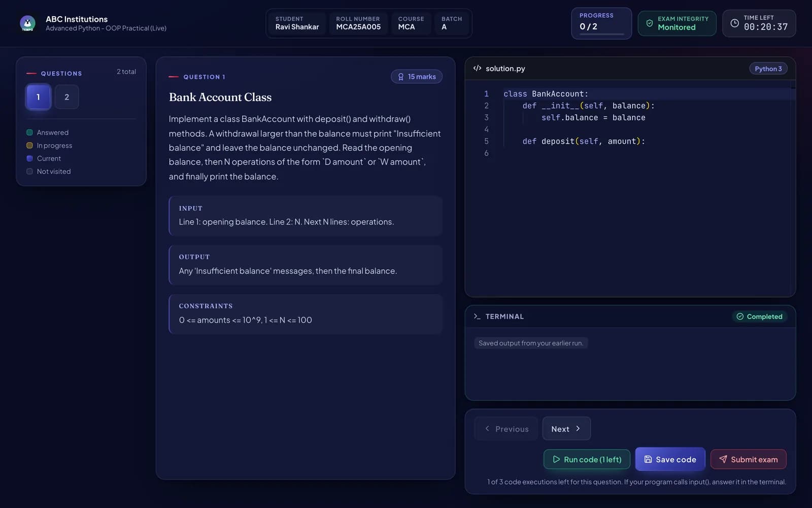
Task: Click the Python 3 language badge
Action: (768, 69)
